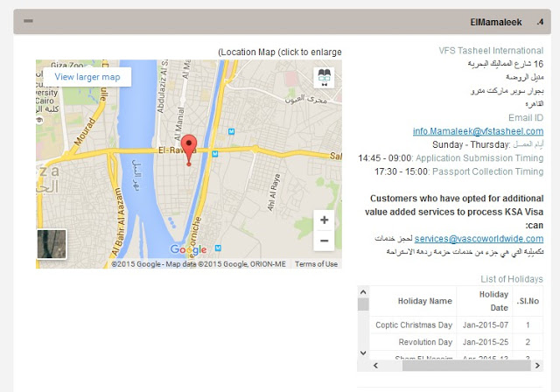Select Coptic Christmas Day cell
560x392 pixels.
(413, 325)
